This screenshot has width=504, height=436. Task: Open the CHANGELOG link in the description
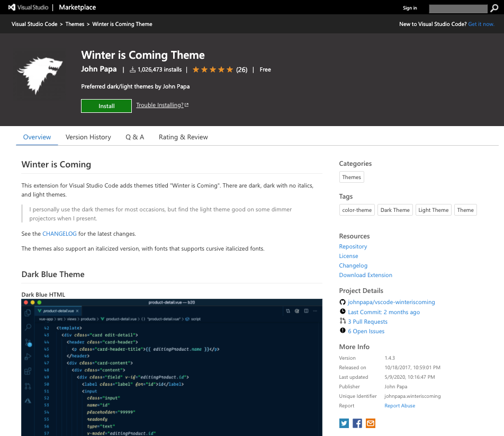pyautogui.click(x=59, y=233)
